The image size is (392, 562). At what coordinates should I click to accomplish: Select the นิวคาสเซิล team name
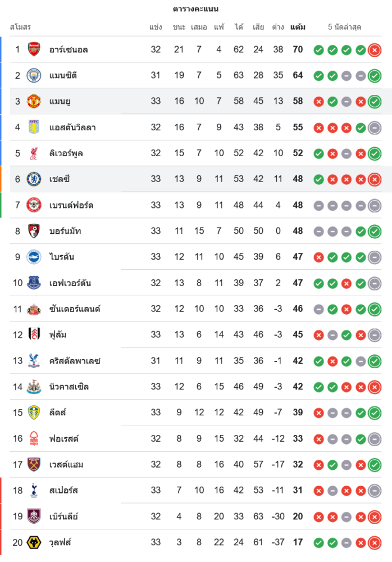pyautogui.click(x=69, y=387)
